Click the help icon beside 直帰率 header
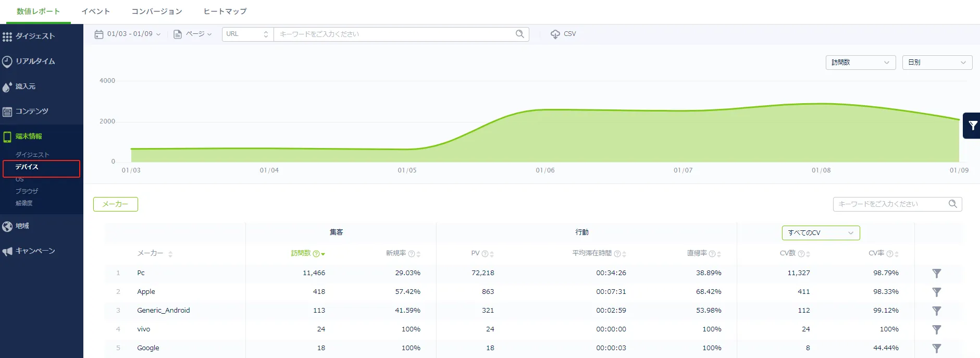The image size is (980, 358). click(x=712, y=254)
